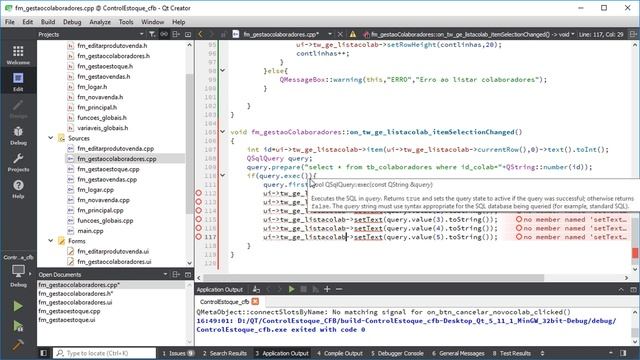Image resolution: width=640 pixels, height=360 pixels.
Task: Open the file selector dropdown for fm_gestaocolaboradores.cpp
Action: pos(329,34)
